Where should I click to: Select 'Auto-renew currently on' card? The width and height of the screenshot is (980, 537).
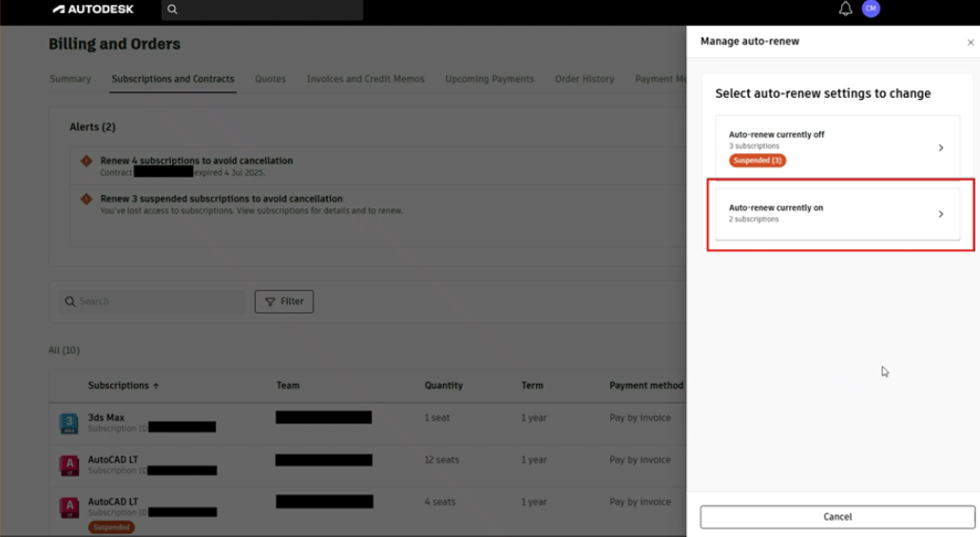837,214
